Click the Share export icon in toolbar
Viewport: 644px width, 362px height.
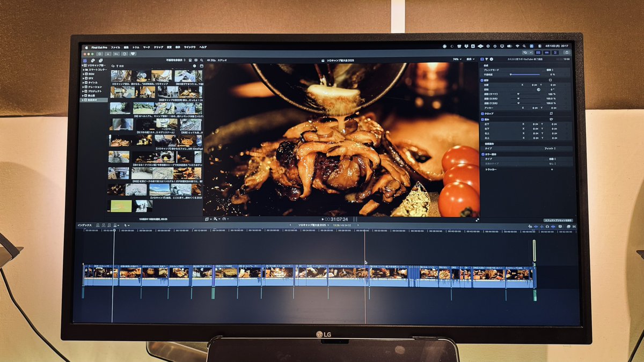pos(567,53)
